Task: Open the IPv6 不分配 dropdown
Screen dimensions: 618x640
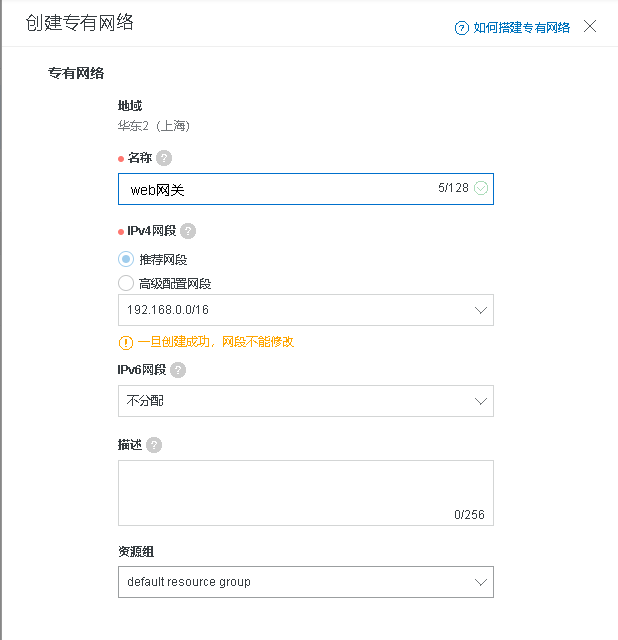Action: click(x=306, y=401)
